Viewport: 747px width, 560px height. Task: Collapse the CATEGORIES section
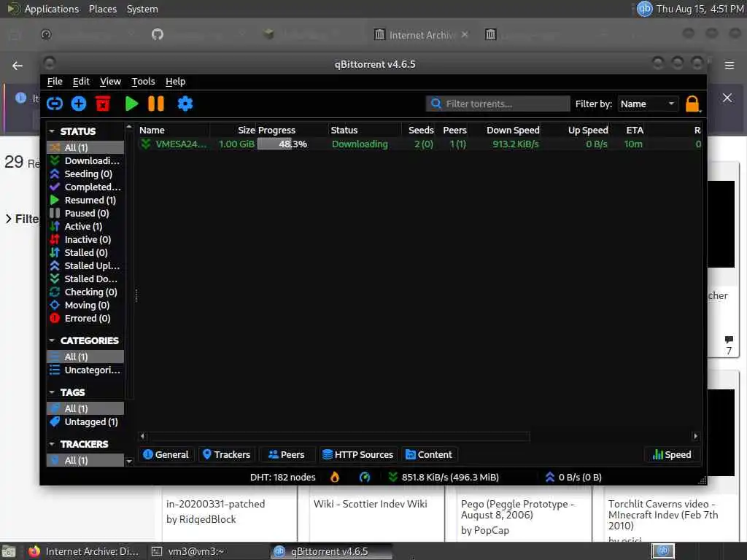point(52,341)
